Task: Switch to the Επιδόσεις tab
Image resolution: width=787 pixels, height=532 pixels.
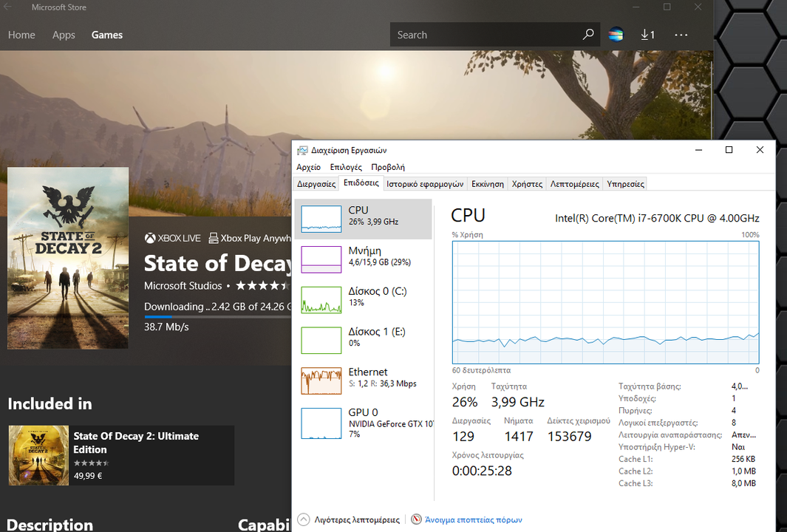Action: point(361,183)
